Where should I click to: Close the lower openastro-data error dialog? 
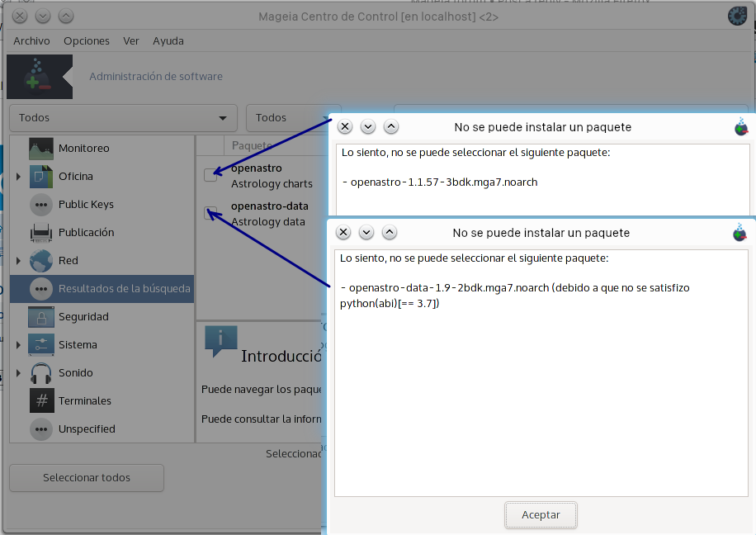pyautogui.click(x=343, y=233)
